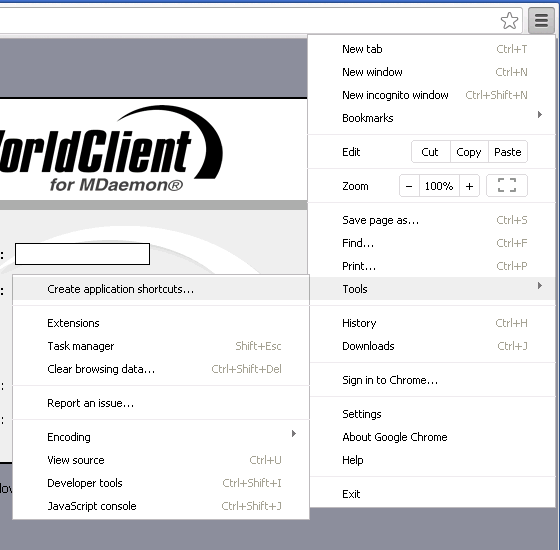
Task: Open a New incognito window
Action: (431, 95)
